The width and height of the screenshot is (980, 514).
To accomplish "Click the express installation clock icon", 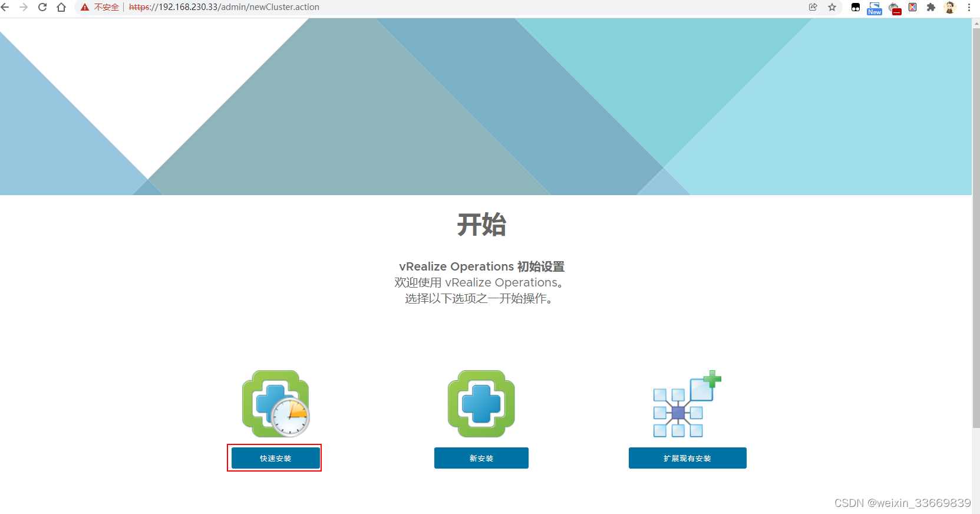I will pyautogui.click(x=276, y=404).
